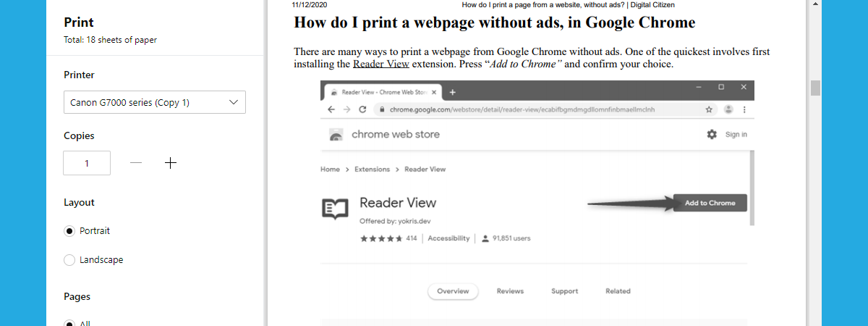Click the browser forward arrow in preview

coord(346,109)
